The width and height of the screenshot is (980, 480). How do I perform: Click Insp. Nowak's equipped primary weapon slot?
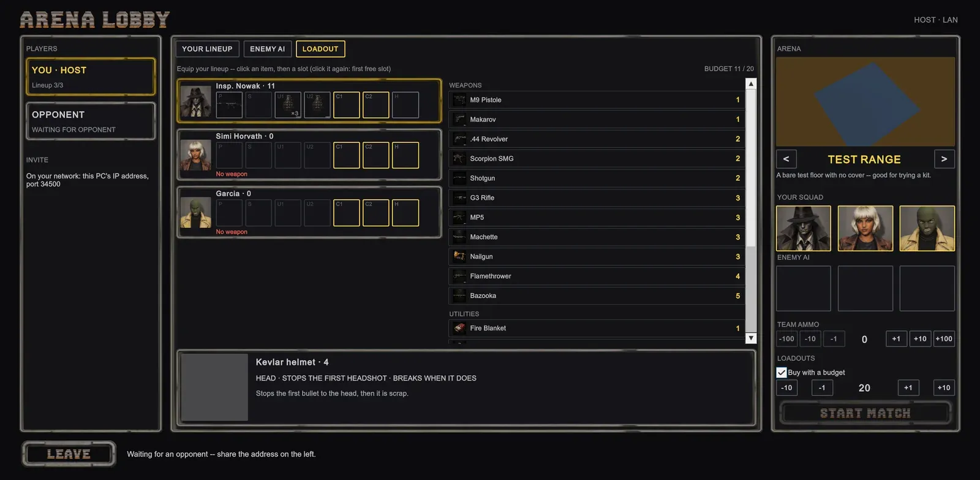click(x=229, y=105)
